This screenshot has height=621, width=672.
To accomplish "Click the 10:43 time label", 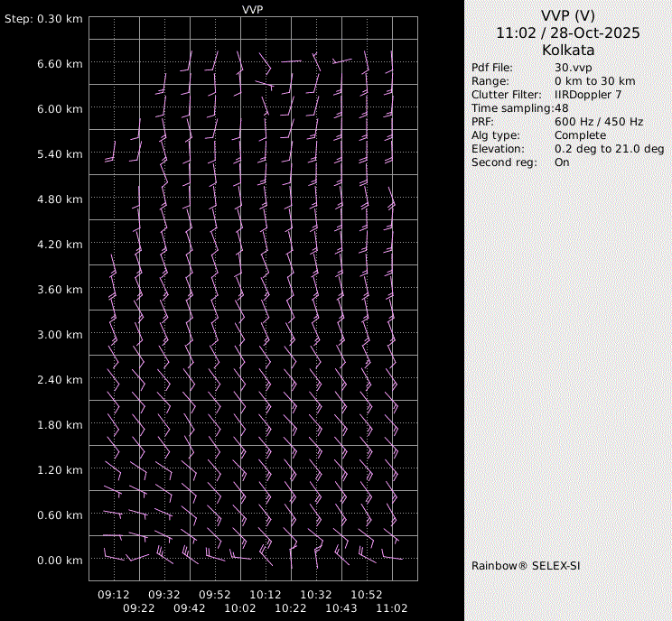I will point(341,609).
